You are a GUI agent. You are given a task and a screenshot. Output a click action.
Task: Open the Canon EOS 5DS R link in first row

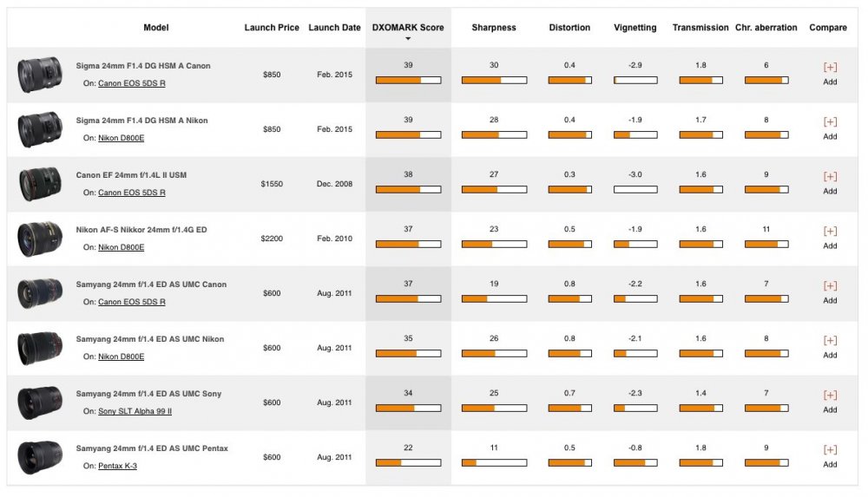(131, 83)
